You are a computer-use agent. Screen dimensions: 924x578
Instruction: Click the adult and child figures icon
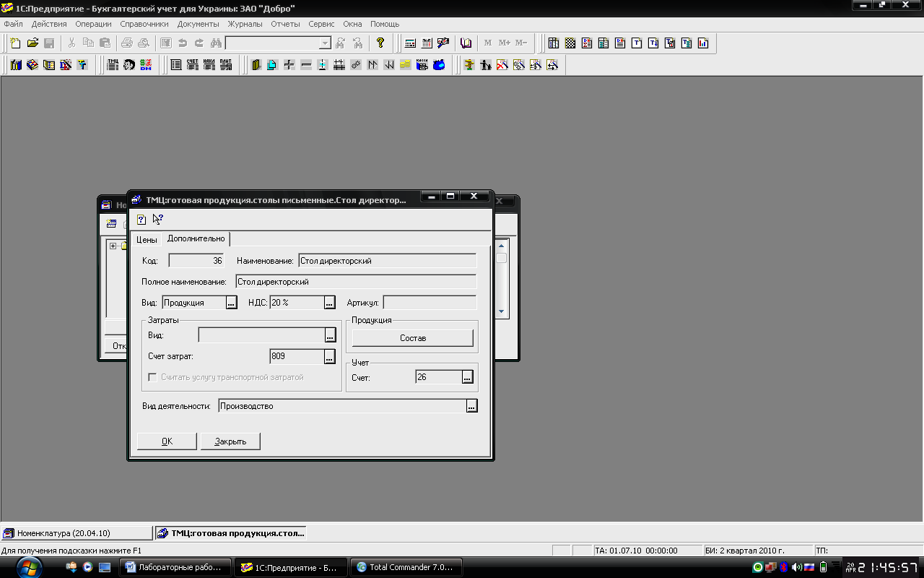point(486,65)
